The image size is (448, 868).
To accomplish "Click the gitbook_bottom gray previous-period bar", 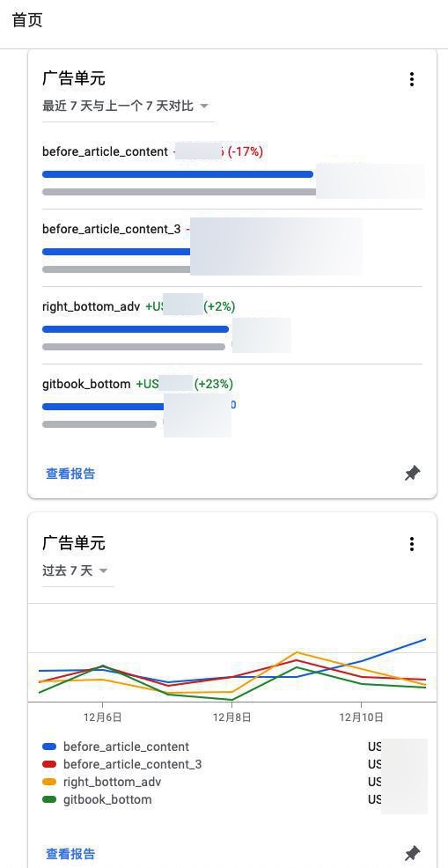I will point(99,424).
